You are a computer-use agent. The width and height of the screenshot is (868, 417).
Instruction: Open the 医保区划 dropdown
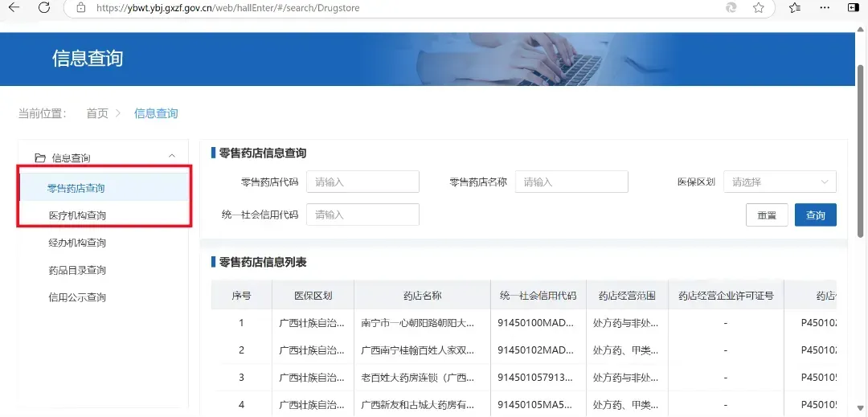[x=780, y=182]
